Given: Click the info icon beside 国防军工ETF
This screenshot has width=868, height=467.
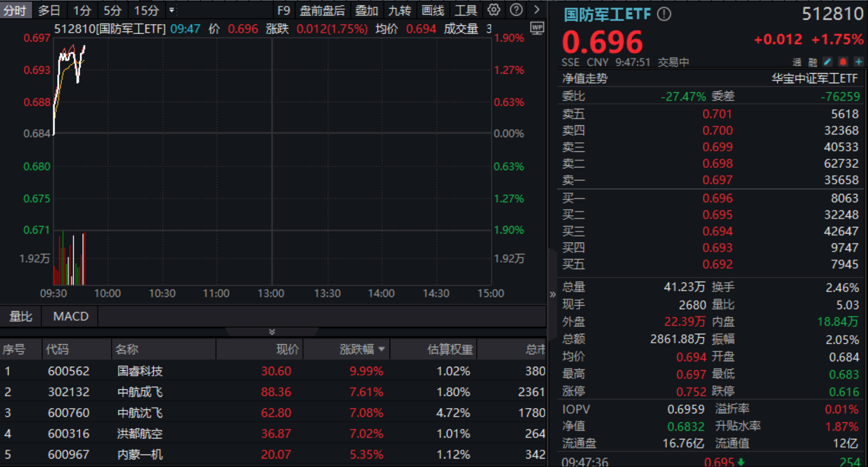Looking at the screenshot, I should click(664, 15).
